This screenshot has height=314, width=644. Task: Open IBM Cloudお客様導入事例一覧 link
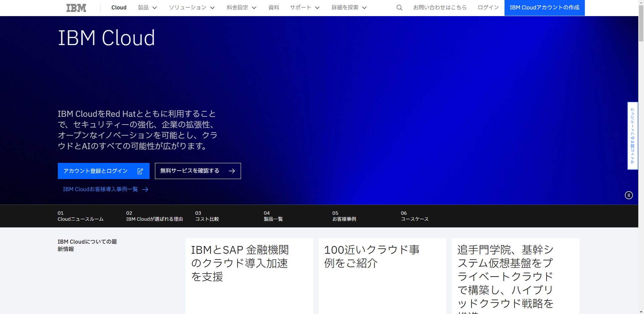(106, 189)
